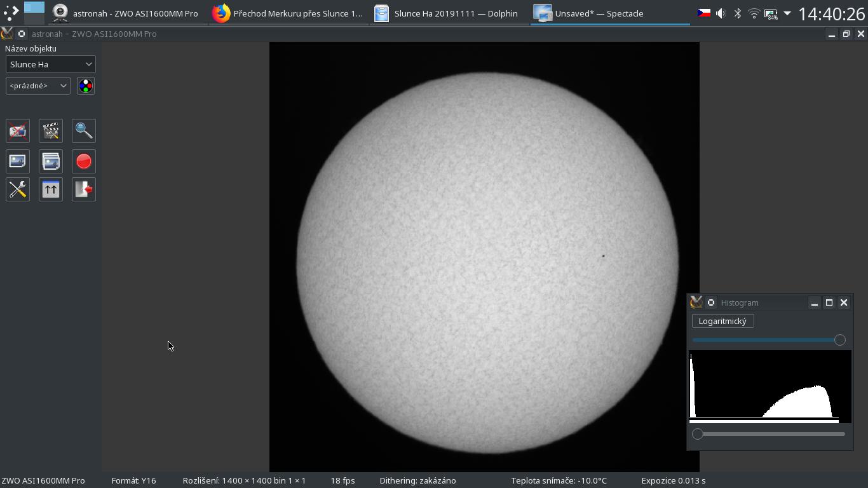The height and width of the screenshot is (488, 868).
Task: Open the RGB filter color wheel
Action: 86,86
